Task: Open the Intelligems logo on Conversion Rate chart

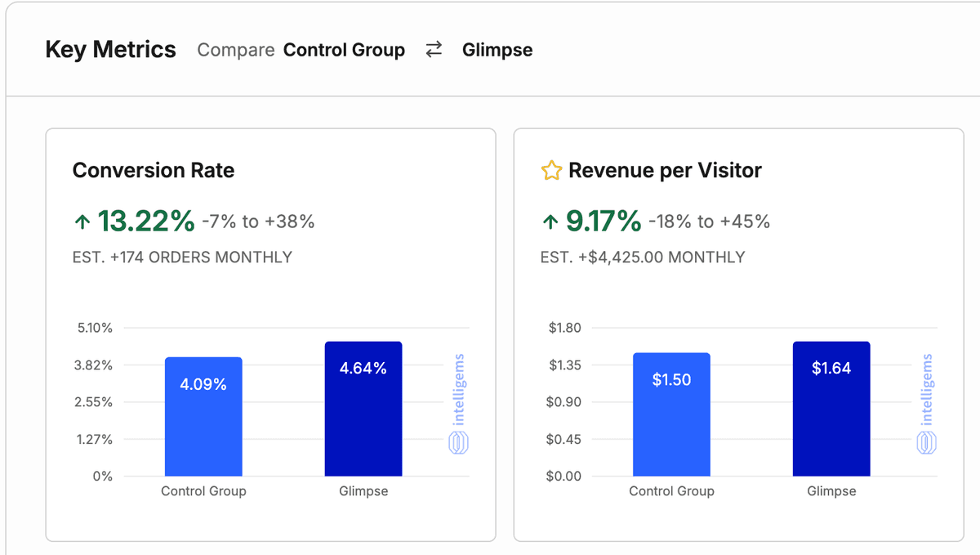Action: [459, 401]
